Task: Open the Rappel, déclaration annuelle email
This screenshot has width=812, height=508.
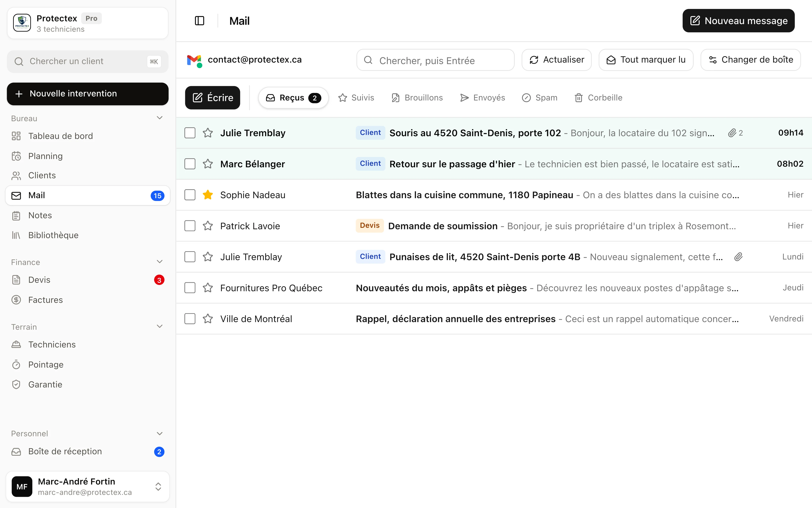Action: point(494,319)
